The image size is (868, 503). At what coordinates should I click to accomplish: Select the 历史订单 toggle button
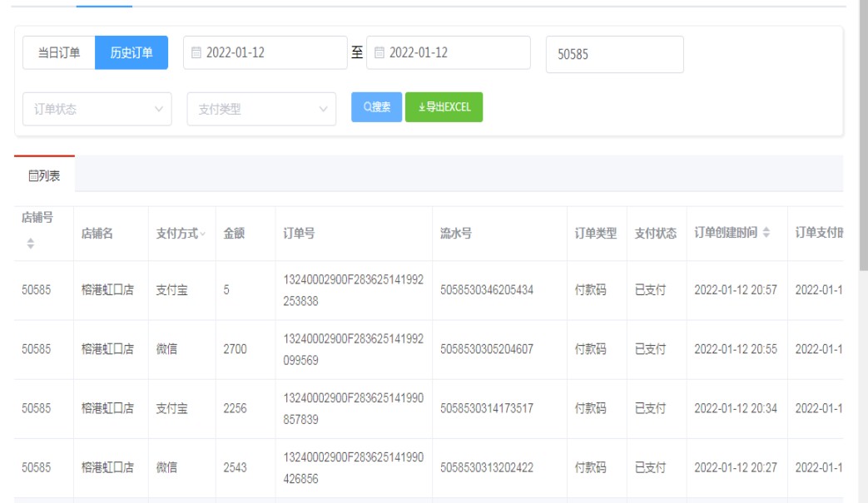[x=131, y=52]
